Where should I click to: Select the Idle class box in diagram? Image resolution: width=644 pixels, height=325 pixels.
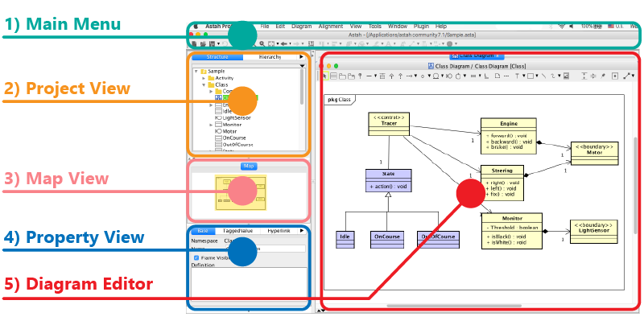click(345, 240)
